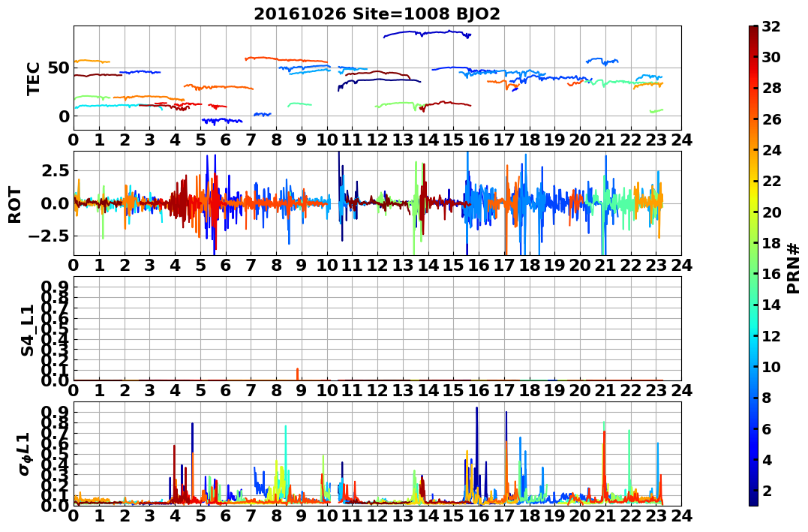Click the TEC y-axis label

point(33,79)
